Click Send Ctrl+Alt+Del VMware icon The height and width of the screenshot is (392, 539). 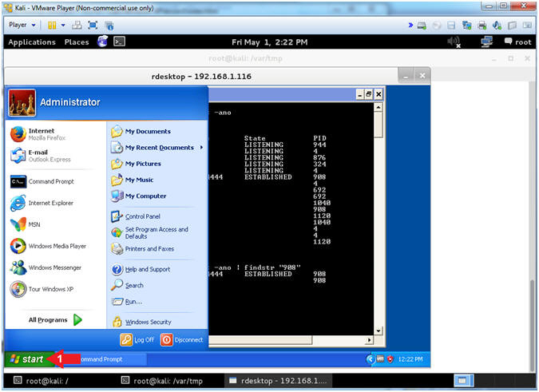77,25
